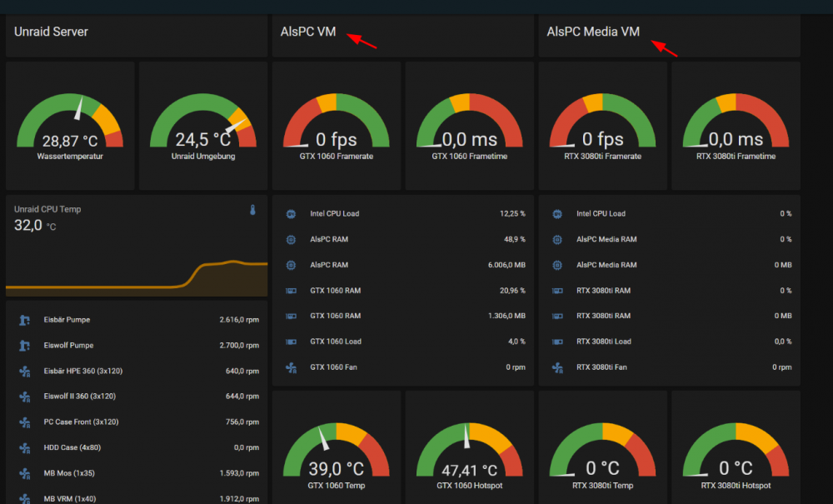Select the Eisbär HPE 360 (3x120) label
Viewport: 833px width, 504px height.
point(82,371)
